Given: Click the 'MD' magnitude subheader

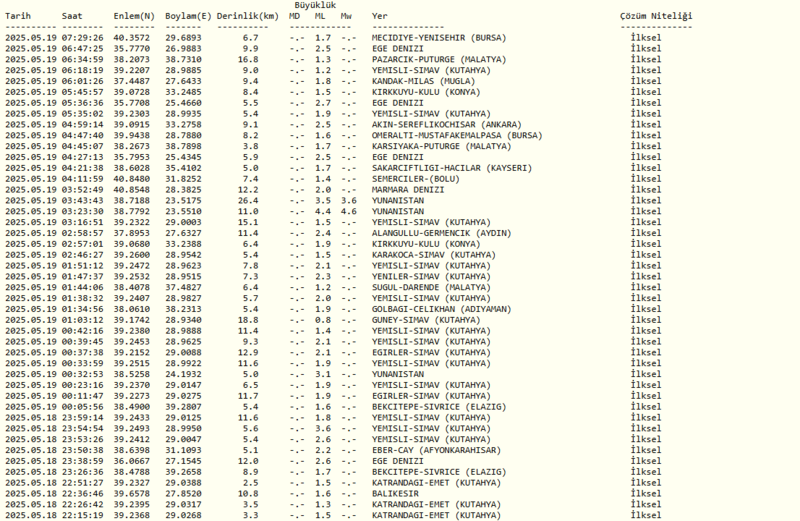Looking at the screenshot, I should (294, 16).
